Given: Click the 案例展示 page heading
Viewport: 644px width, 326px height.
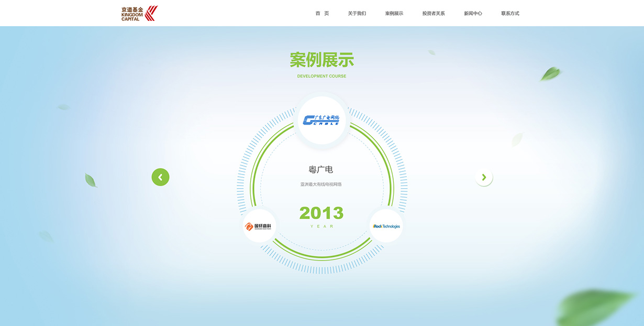Looking at the screenshot, I should (x=322, y=60).
